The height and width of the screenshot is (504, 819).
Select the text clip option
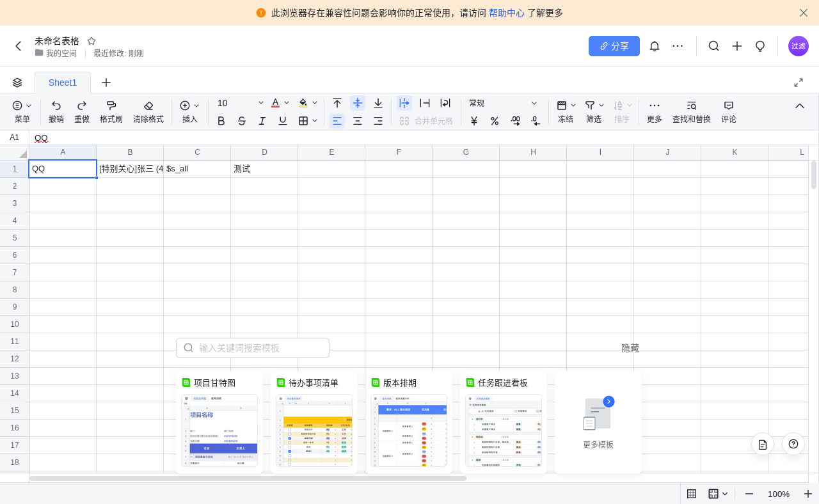(425, 103)
